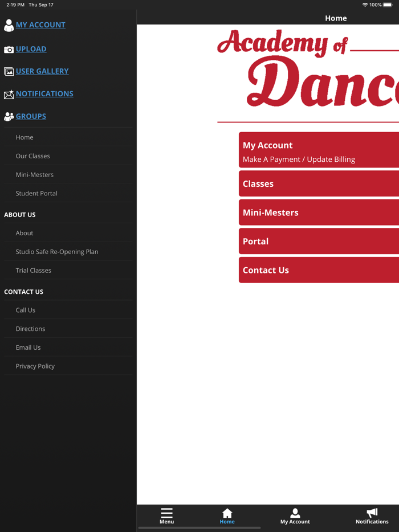Image resolution: width=399 pixels, height=532 pixels.
Task: Open the UPLOAD sidebar link
Action: 31,49
